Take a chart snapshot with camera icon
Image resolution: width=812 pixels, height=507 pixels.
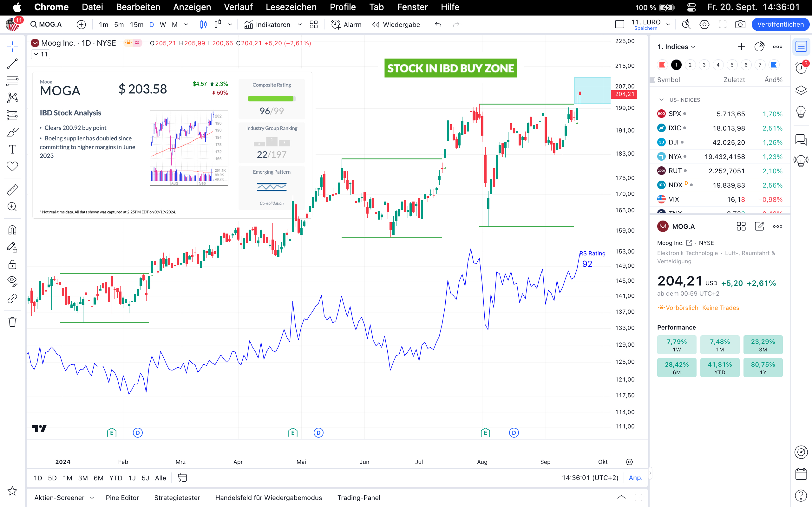click(740, 24)
